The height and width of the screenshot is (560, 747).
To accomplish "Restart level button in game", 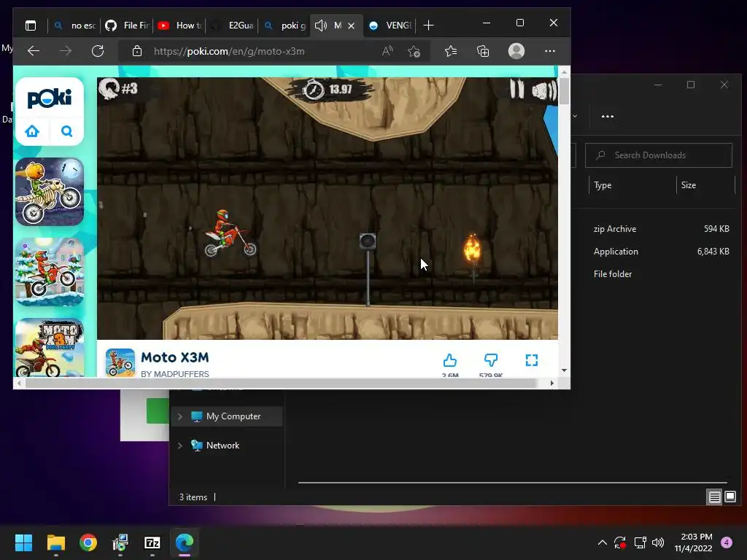I will [109, 88].
